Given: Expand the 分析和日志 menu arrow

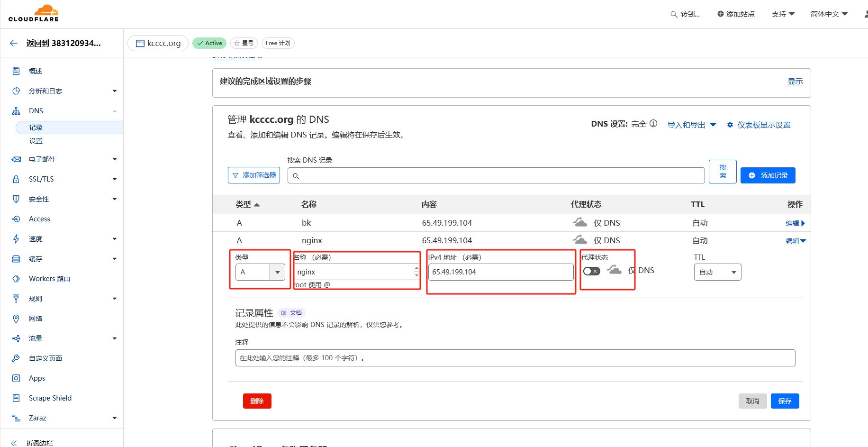Looking at the screenshot, I should pyautogui.click(x=115, y=91).
